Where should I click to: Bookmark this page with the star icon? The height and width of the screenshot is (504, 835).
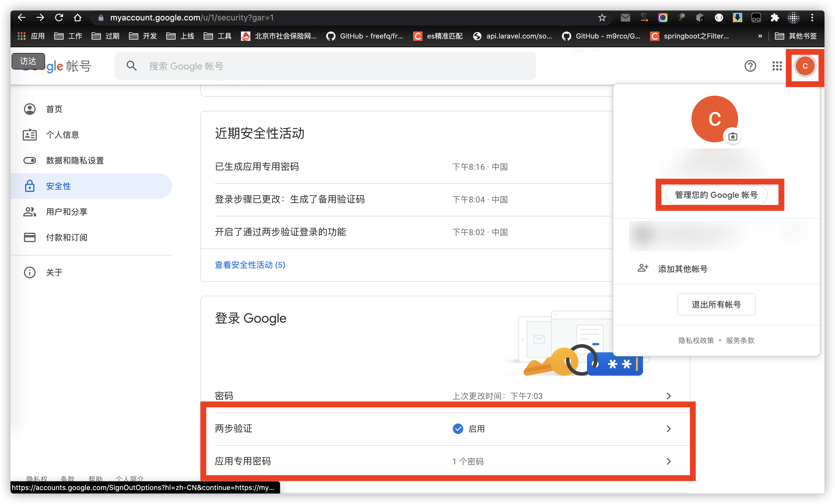coord(602,17)
